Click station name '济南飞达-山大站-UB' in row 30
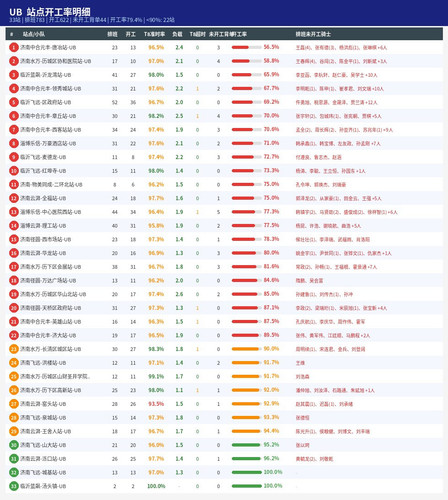Image resolution: width=448 pixels, height=500 pixels. [x=43, y=445]
